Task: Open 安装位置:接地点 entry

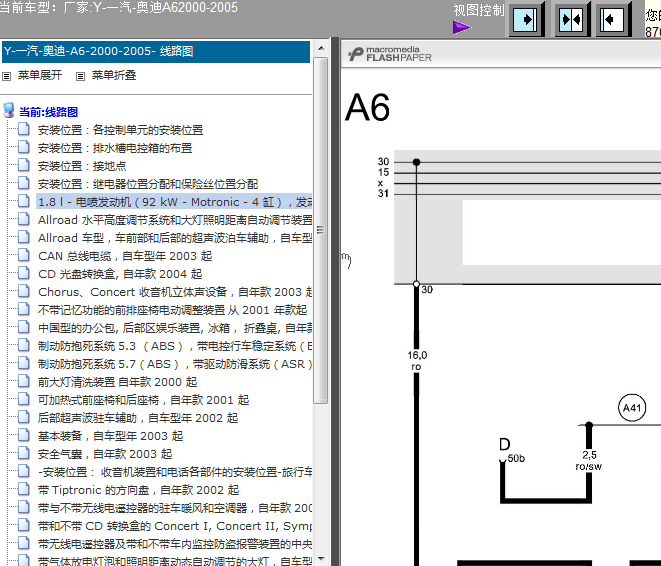Action: (x=82, y=166)
